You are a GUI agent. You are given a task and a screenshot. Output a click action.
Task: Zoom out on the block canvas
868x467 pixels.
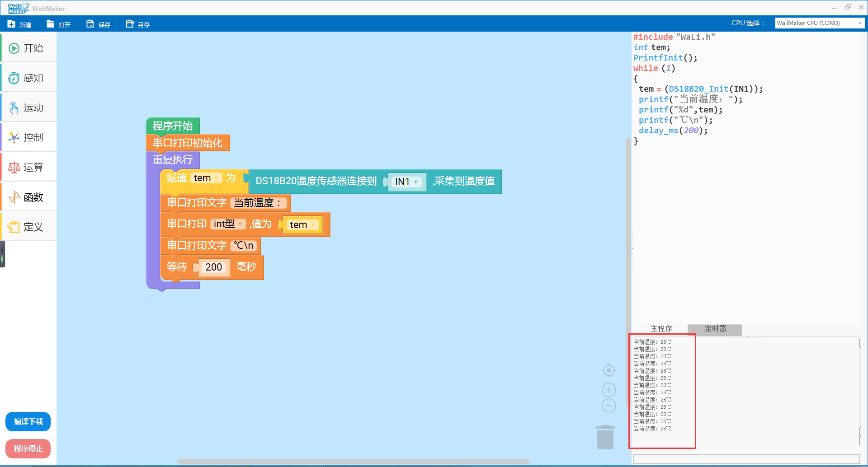[609, 406]
